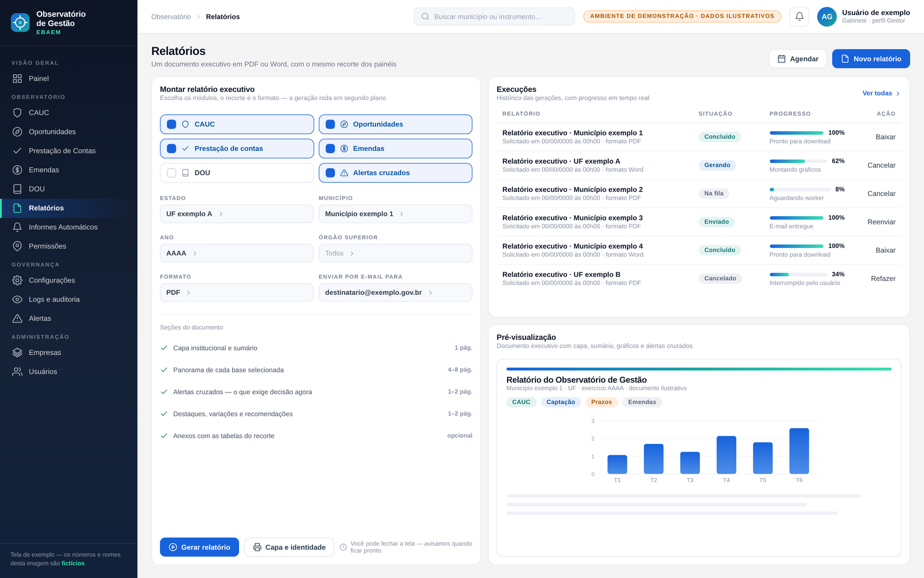Open the Ver todas link in Execuções
The height and width of the screenshot is (578, 924).
[881, 93]
